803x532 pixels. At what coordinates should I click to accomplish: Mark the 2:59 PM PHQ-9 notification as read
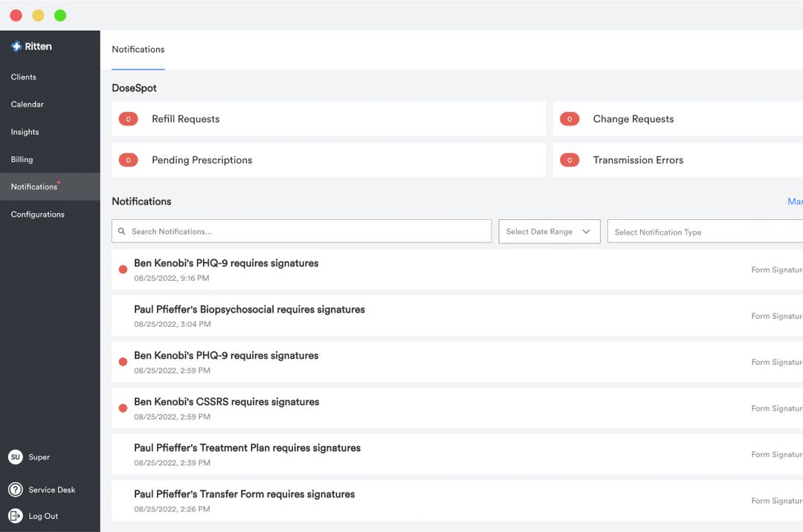(x=123, y=362)
